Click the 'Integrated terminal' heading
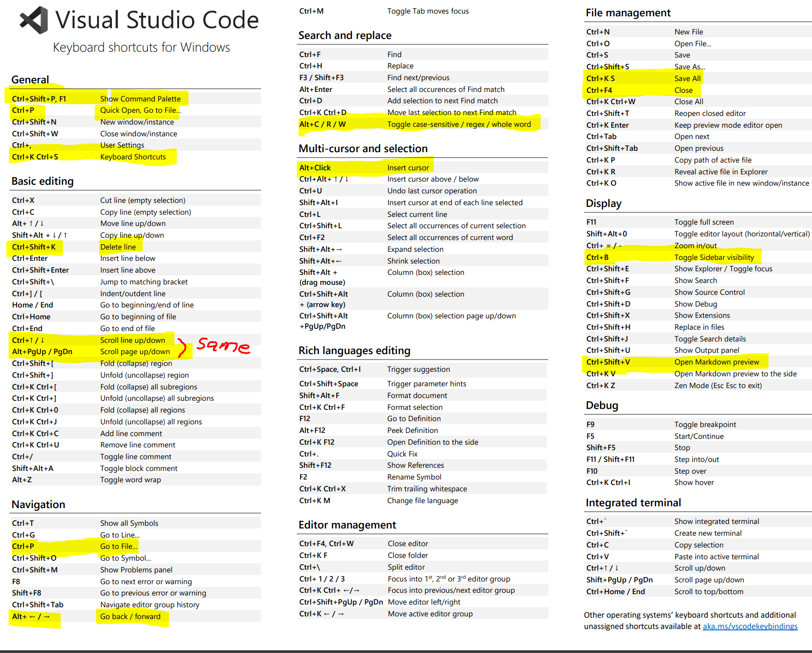The image size is (812, 653). pyautogui.click(x=633, y=503)
